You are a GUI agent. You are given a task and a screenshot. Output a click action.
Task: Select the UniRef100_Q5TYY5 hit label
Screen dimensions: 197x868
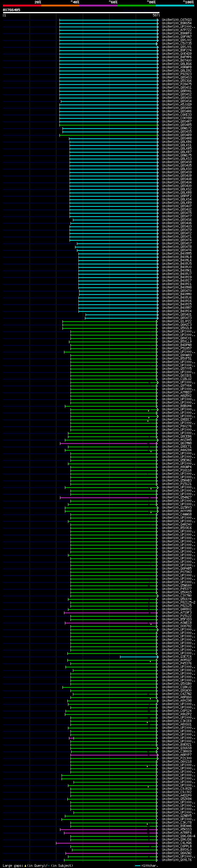[177, 369]
